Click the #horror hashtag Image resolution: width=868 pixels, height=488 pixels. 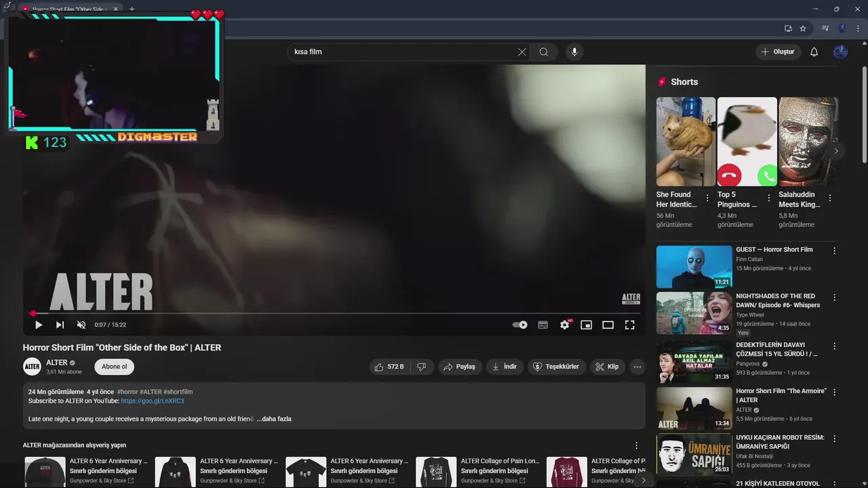[x=127, y=392]
